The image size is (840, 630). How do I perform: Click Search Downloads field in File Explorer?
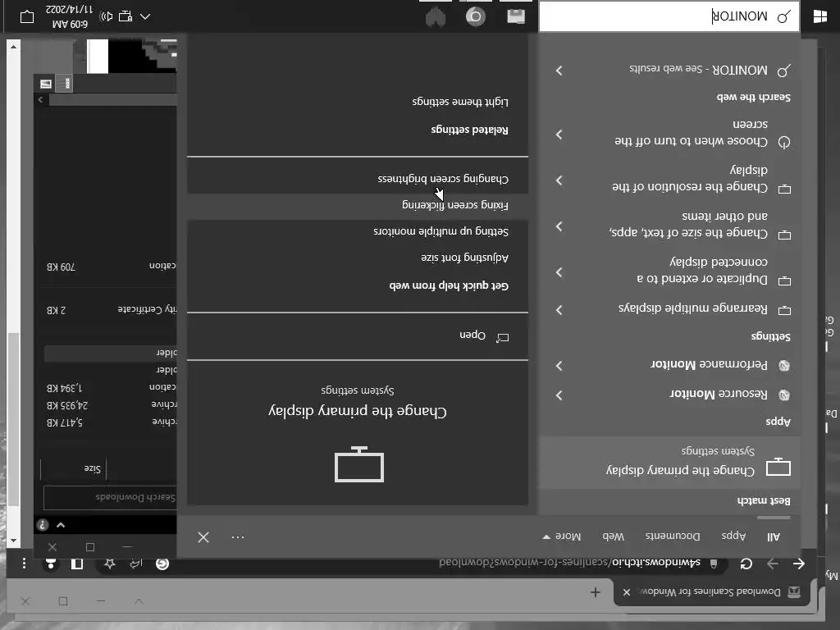[x=110, y=498]
